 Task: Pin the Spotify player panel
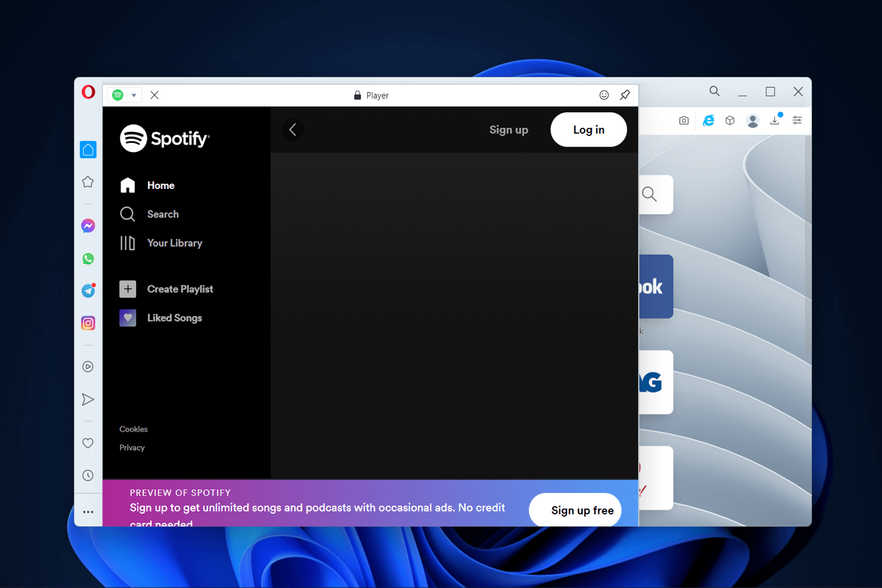[x=625, y=95]
